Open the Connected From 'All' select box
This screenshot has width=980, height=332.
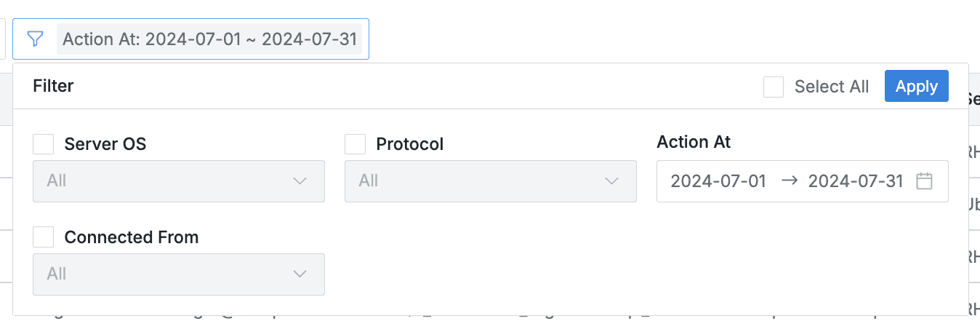[x=167, y=274]
